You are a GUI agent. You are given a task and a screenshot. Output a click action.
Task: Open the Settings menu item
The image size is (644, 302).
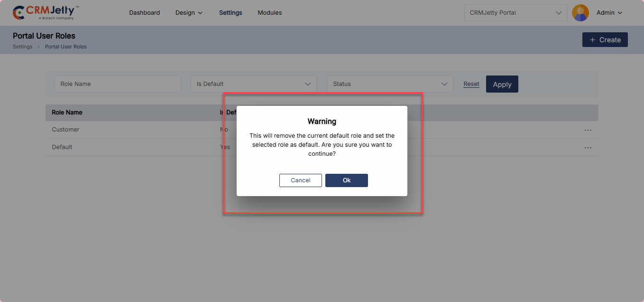(230, 13)
